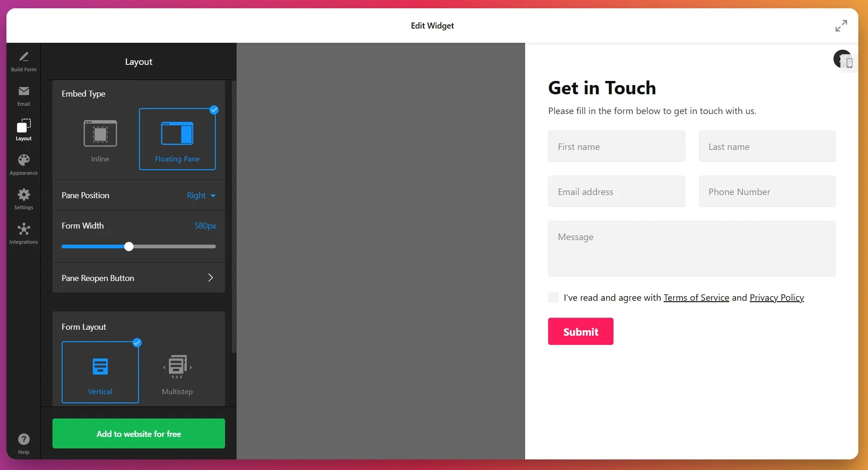Click the fullscreen expand icon
The width and height of the screenshot is (868, 470).
click(x=841, y=25)
